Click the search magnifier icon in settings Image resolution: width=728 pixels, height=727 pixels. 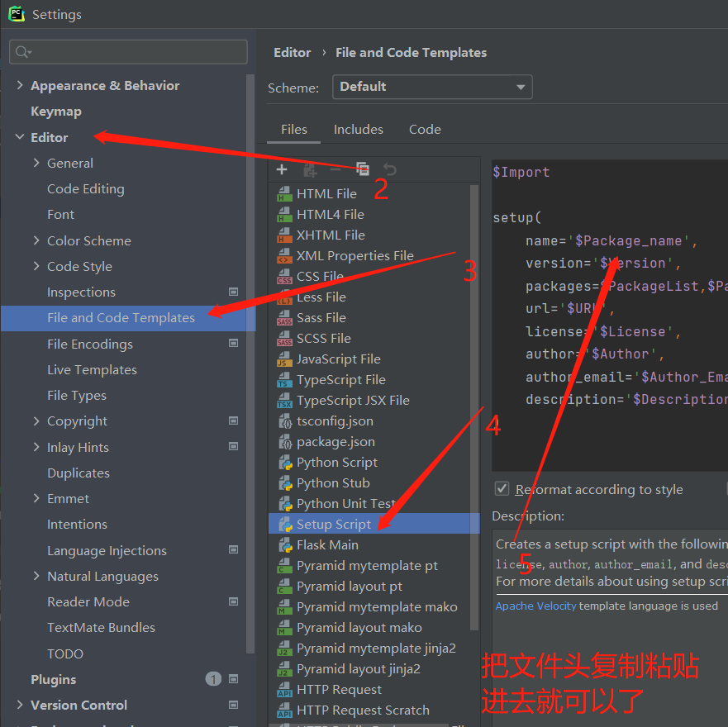[23, 52]
